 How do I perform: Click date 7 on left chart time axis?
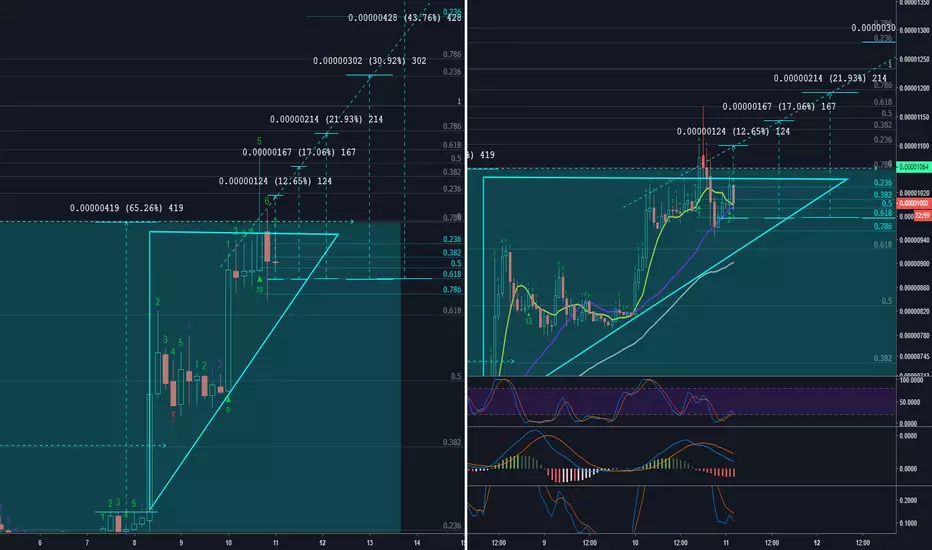[x=87, y=543]
